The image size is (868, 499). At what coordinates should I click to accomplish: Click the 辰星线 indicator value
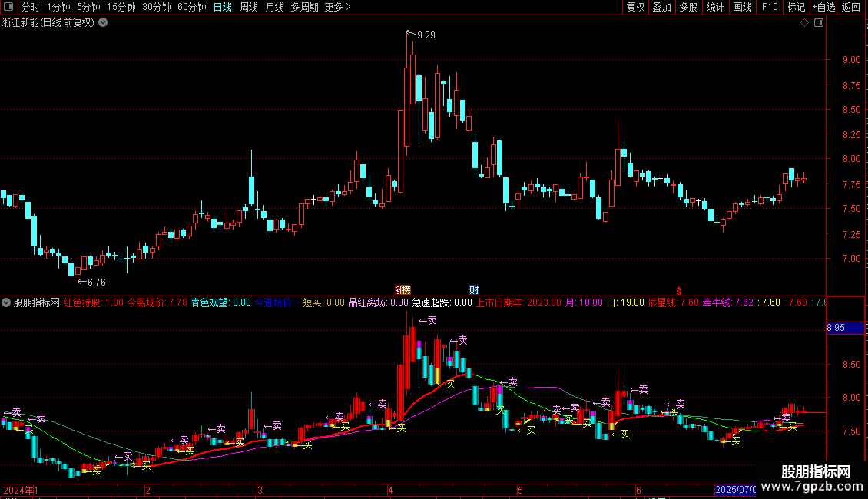click(x=674, y=302)
